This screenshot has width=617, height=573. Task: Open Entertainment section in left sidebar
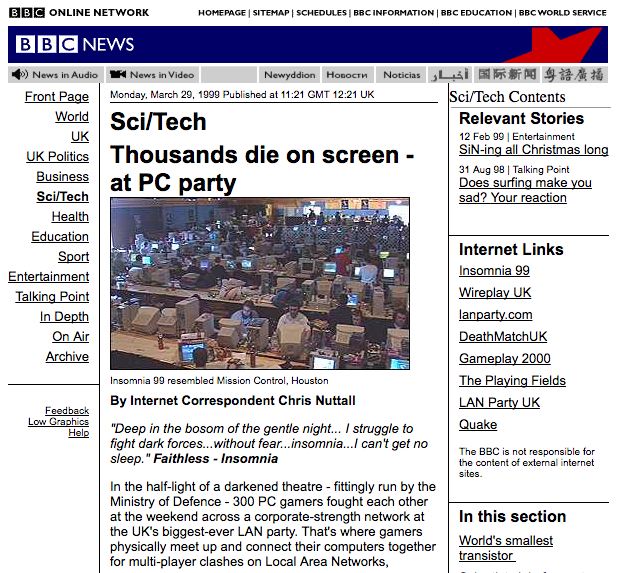click(x=48, y=276)
